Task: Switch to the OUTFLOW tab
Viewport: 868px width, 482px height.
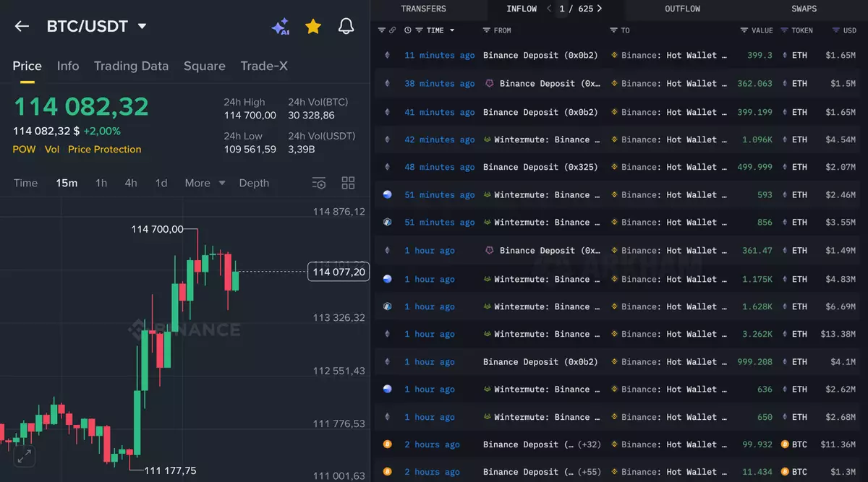Action: coord(682,9)
